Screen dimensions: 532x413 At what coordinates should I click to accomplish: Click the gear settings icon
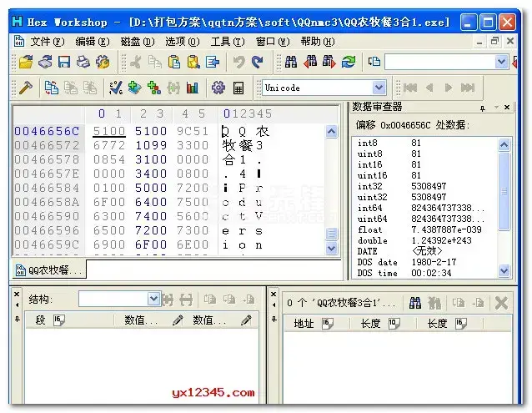[x=218, y=88]
